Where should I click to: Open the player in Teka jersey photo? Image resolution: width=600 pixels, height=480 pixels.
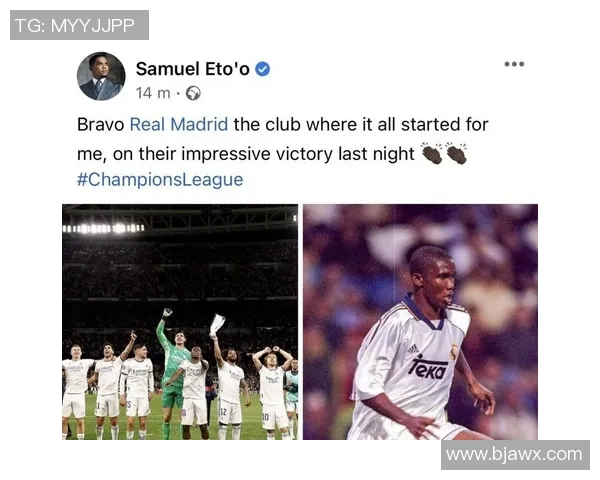tap(420, 322)
